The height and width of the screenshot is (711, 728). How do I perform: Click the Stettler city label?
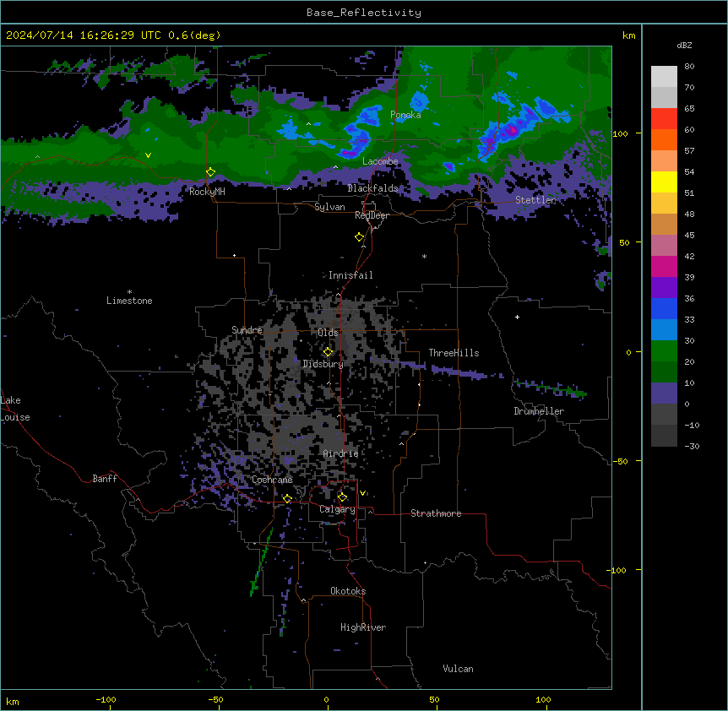[x=535, y=200]
